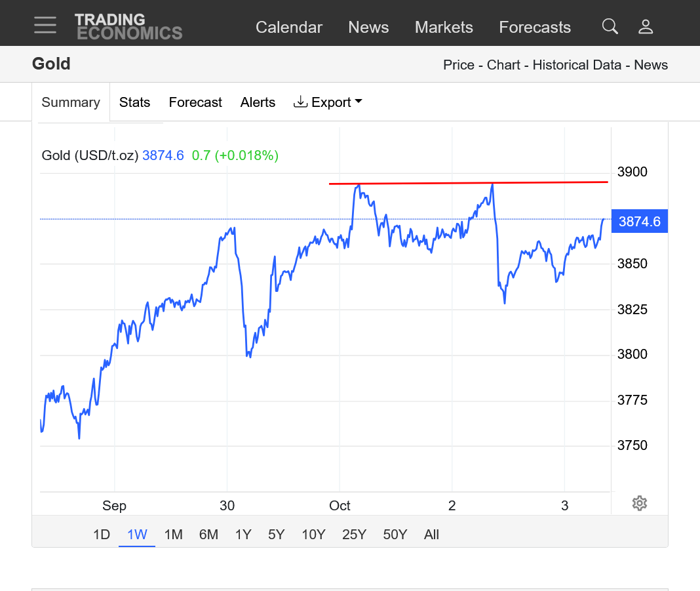Click the 3874.6 current price label

(639, 222)
